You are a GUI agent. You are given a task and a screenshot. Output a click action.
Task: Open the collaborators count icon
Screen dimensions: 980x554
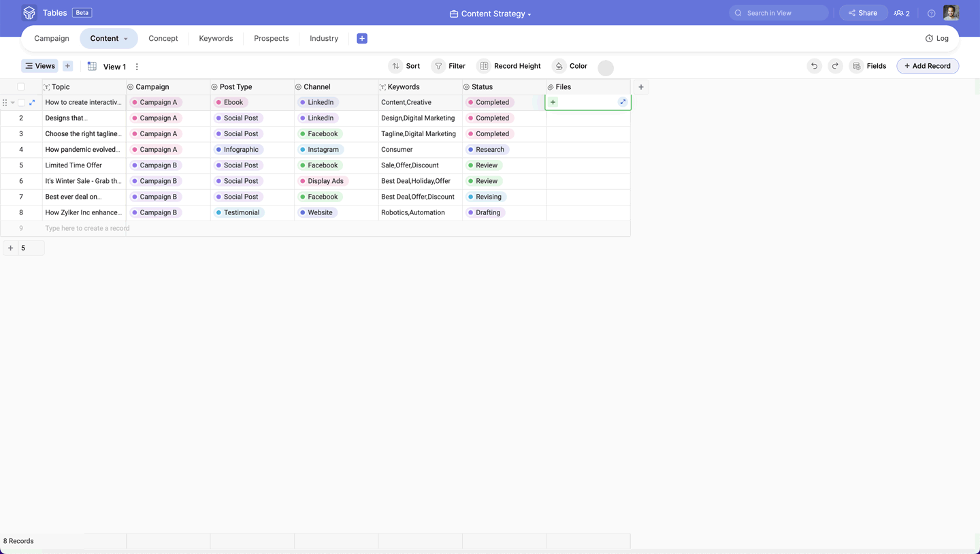[902, 13]
